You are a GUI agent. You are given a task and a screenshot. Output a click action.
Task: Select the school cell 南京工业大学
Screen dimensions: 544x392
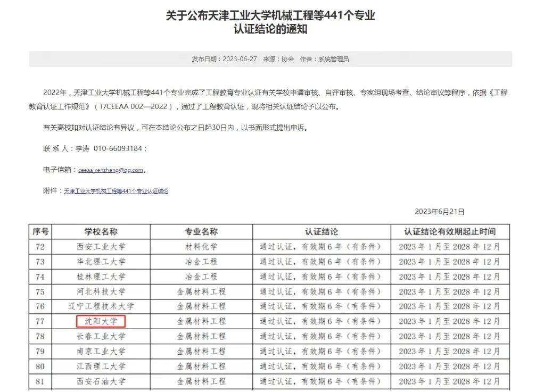click(101, 352)
